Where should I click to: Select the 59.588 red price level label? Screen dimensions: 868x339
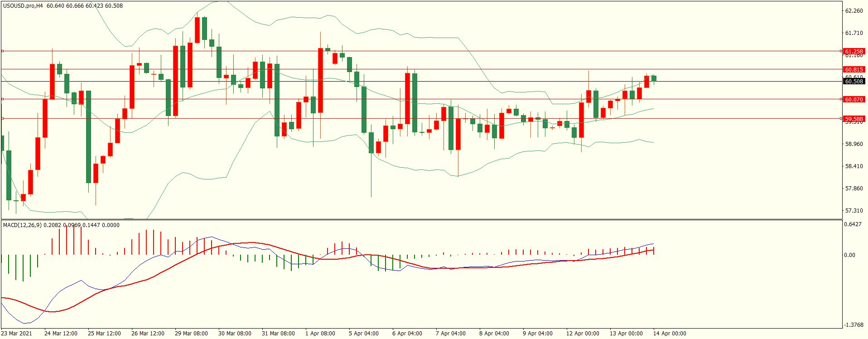click(x=854, y=119)
